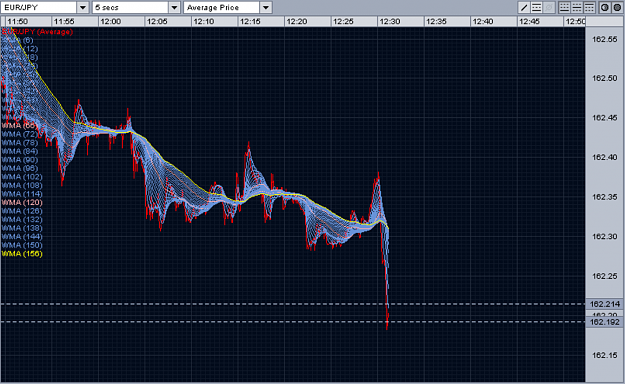Select the yellow WMA (156) legend entry
Screen dimensions: 625x384
tap(22, 254)
